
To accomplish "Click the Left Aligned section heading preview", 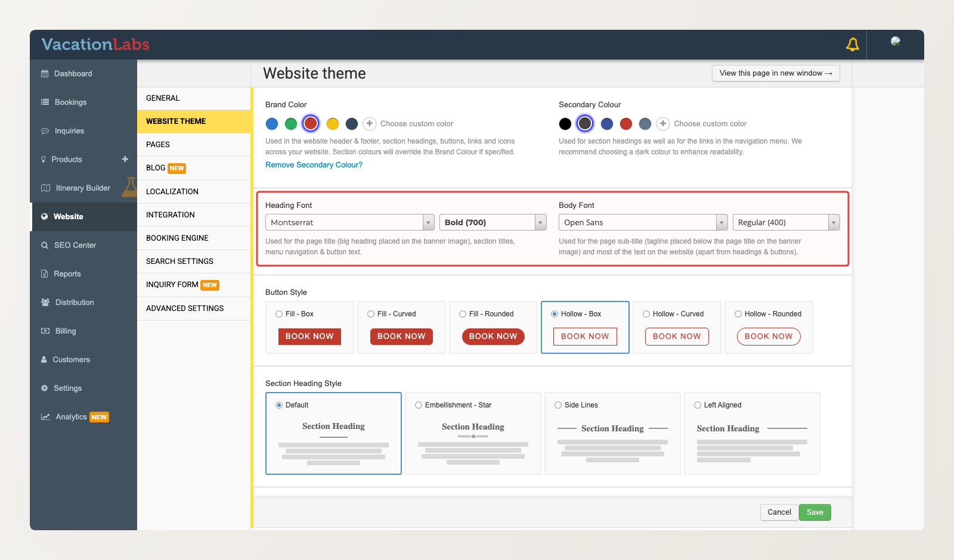I will click(x=752, y=442).
